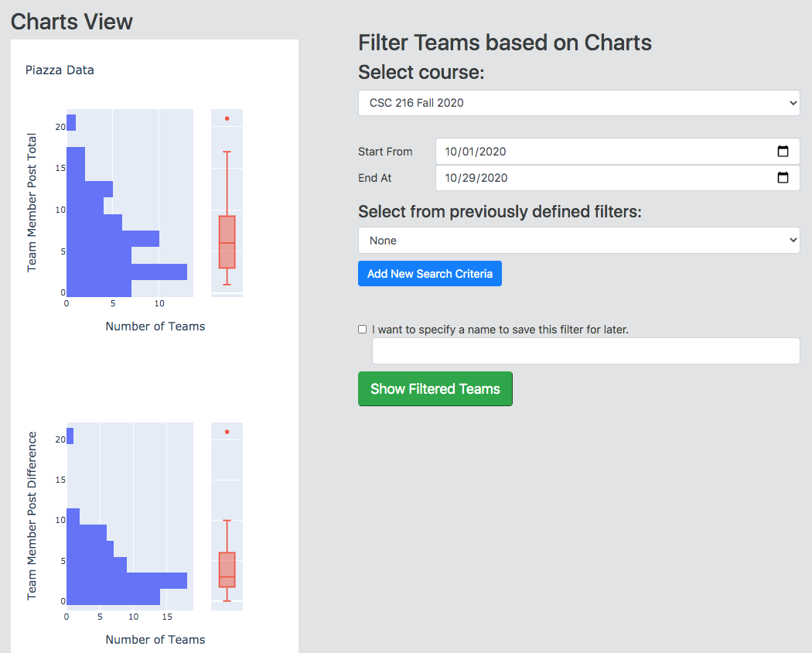The width and height of the screenshot is (812, 653).
Task: Click the topmost bar of Post Difference histogram
Action: click(x=70, y=436)
